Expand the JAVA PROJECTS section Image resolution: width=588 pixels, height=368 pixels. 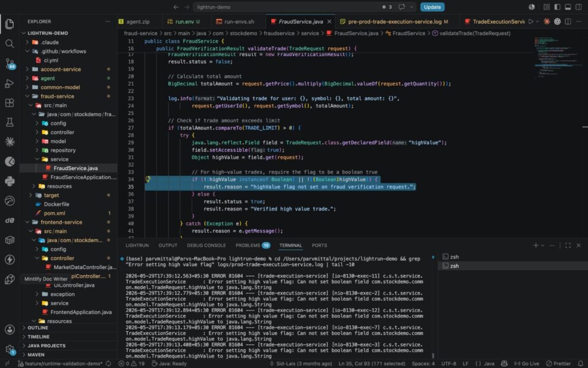(x=46, y=346)
